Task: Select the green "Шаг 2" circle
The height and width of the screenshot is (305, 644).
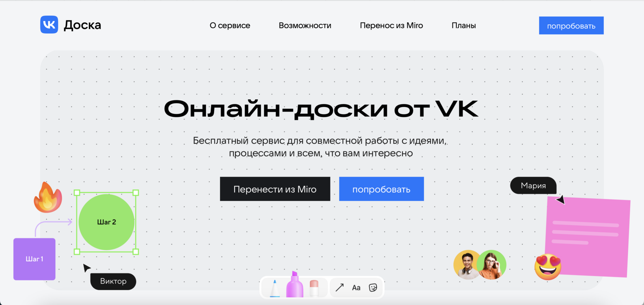Action: [107, 222]
